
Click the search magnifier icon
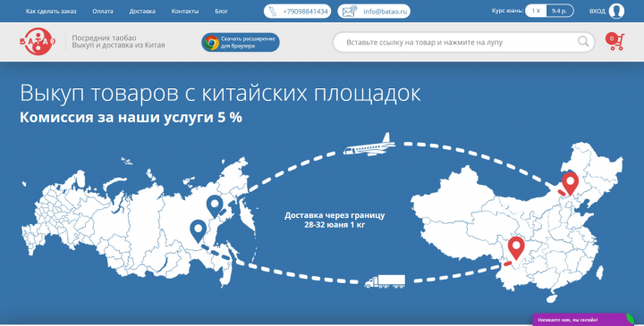[x=583, y=41]
